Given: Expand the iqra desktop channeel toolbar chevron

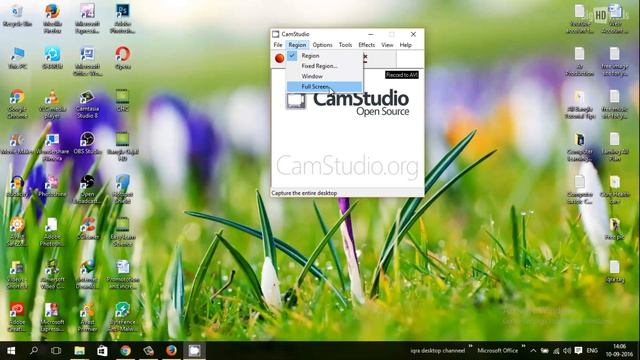Looking at the screenshot, I should point(470,347).
